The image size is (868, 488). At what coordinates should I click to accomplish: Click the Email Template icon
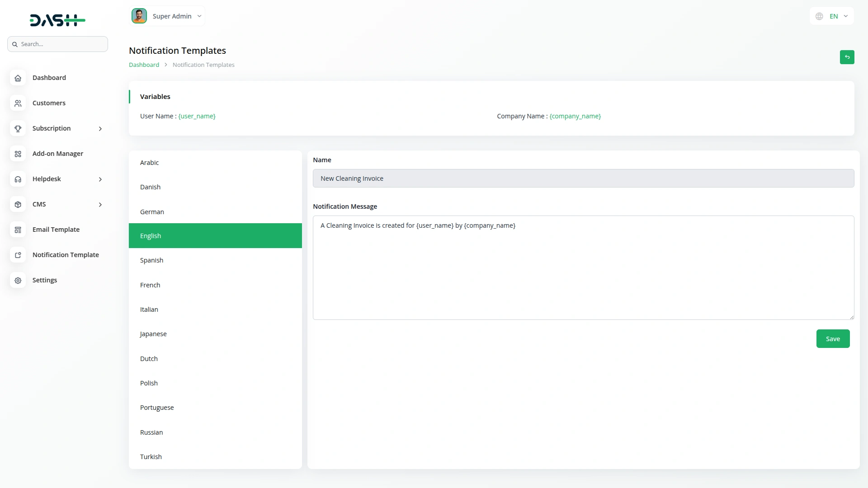click(18, 230)
